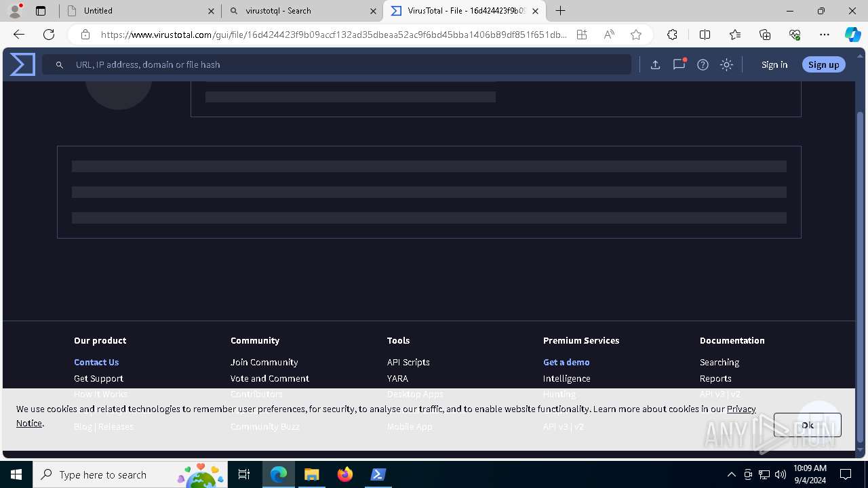Open the browser Extensions icon
The width and height of the screenshot is (868, 488).
pyautogui.click(x=672, y=35)
